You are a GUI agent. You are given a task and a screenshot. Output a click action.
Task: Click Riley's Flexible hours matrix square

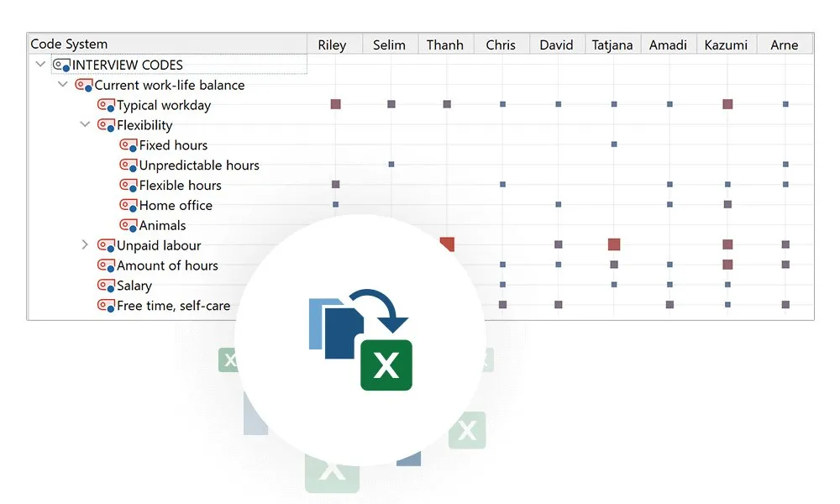click(x=336, y=184)
